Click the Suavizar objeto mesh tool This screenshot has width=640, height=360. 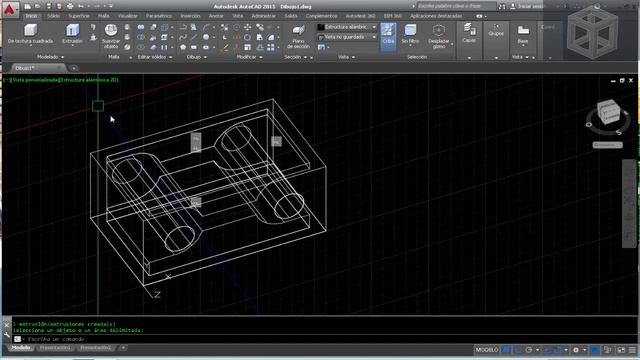[111, 36]
